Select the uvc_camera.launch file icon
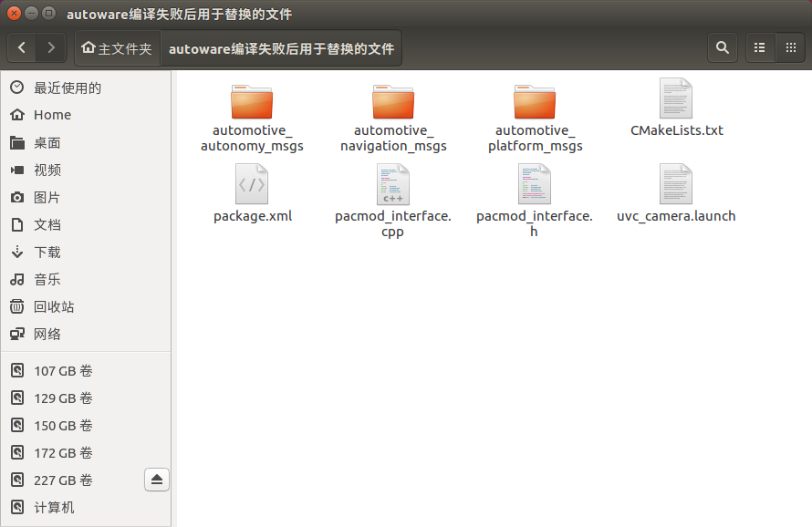The height and width of the screenshot is (527, 812). [676, 184]
